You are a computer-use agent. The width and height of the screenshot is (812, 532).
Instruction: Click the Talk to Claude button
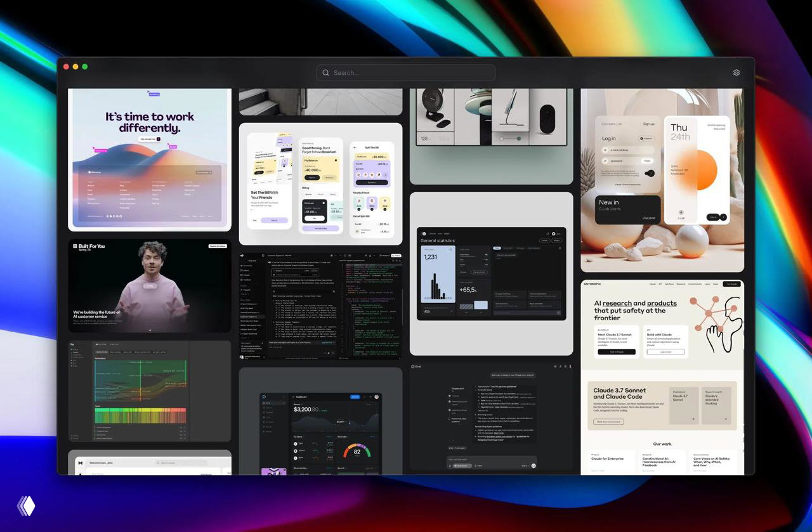[617, 352]
